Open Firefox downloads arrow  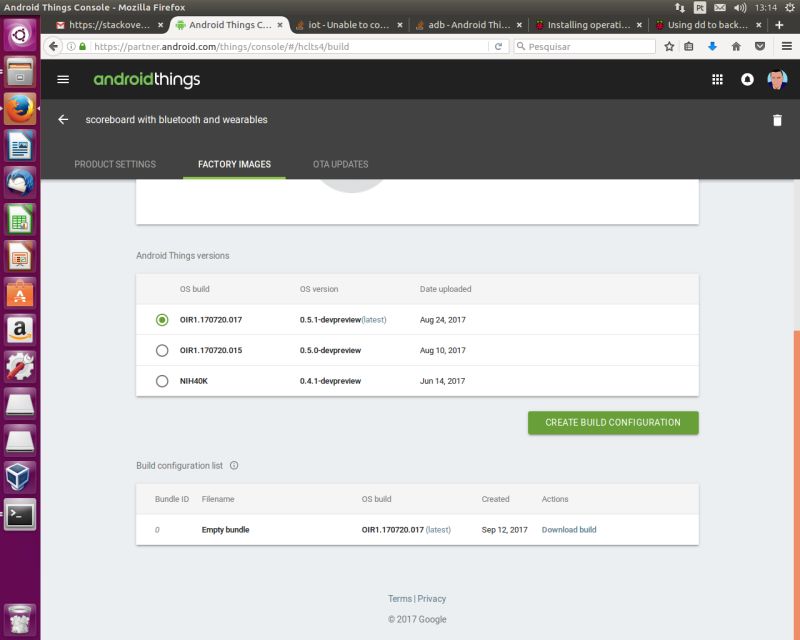712,46
